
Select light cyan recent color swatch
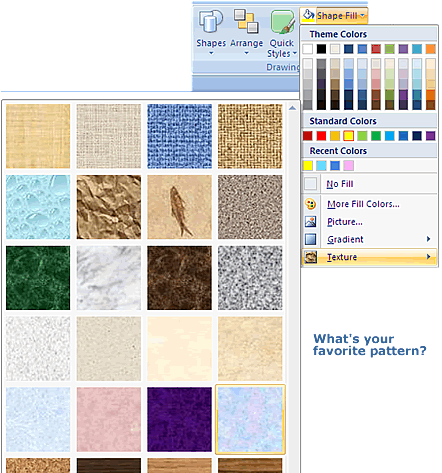click(x=321, y=165)
